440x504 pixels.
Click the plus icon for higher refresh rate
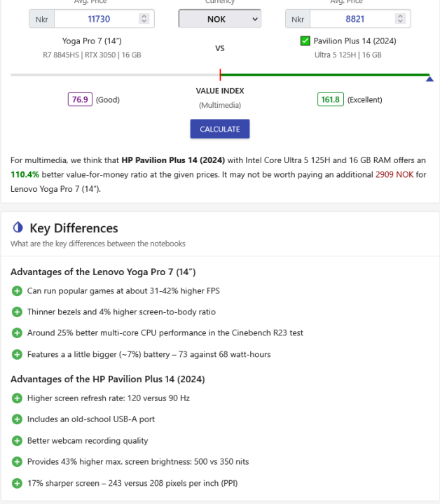tap(17, 398)
